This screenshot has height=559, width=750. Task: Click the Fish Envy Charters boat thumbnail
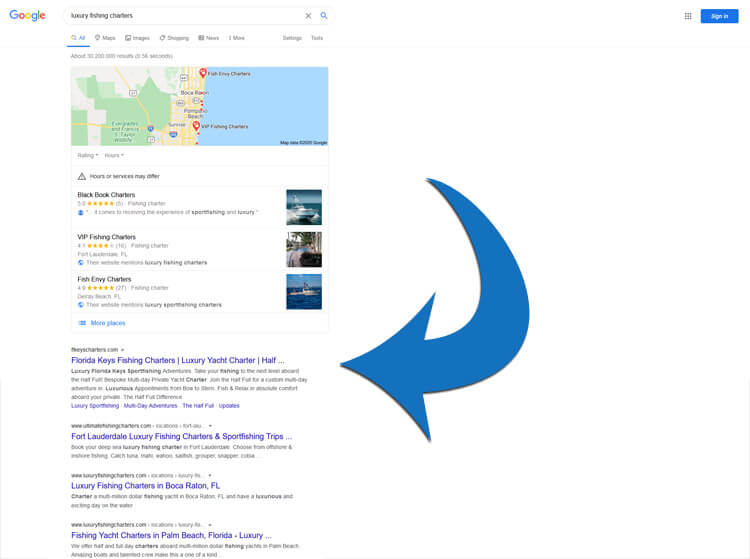click(x=304, y=292)
